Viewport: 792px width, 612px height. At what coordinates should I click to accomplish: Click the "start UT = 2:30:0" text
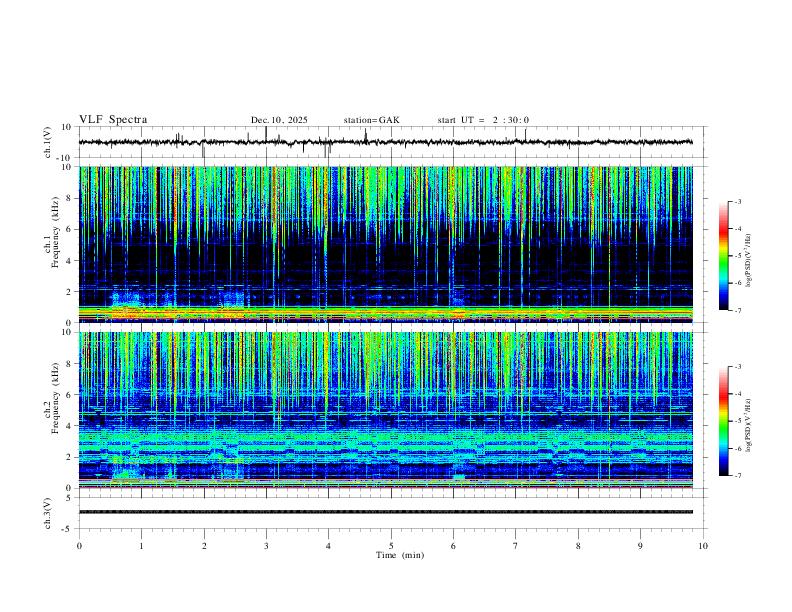[483, 120]
